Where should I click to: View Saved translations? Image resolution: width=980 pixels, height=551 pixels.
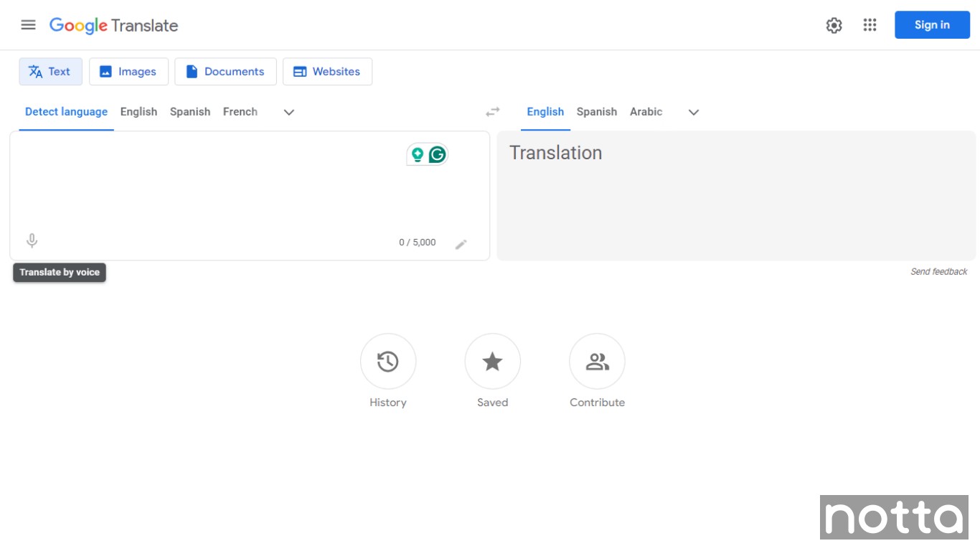(492, 362)
